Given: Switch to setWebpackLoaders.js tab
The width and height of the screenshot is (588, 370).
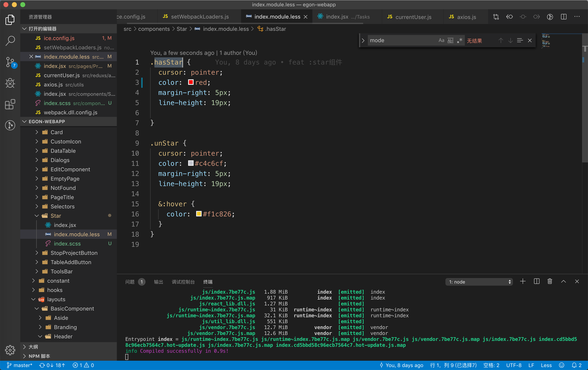Looking at the screenshot, I should 200,17.
